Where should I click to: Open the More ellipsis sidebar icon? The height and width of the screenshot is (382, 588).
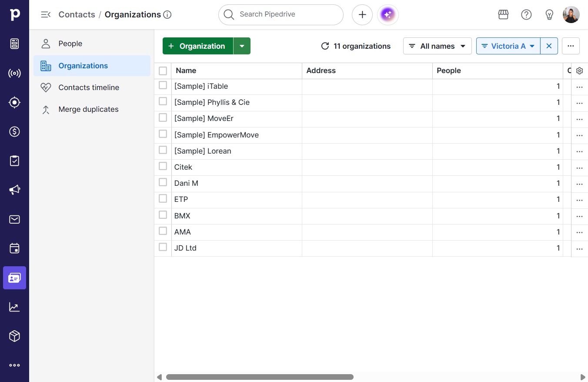[14, 365]
